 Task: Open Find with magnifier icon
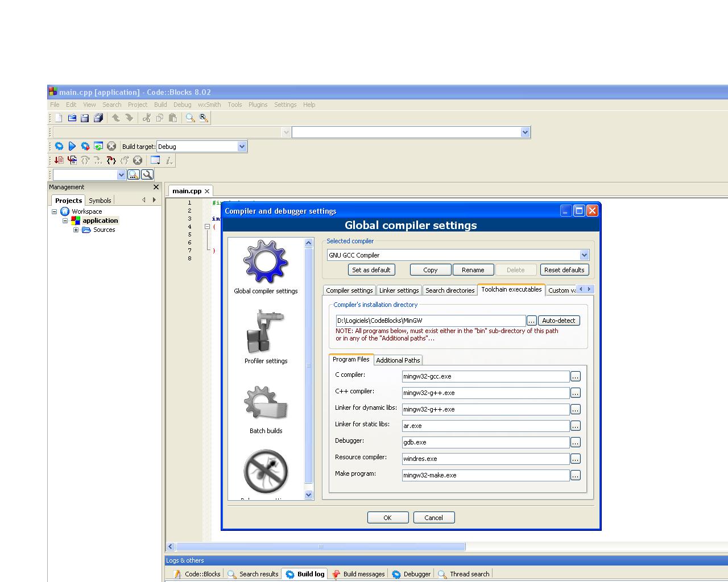pos(191,118)
